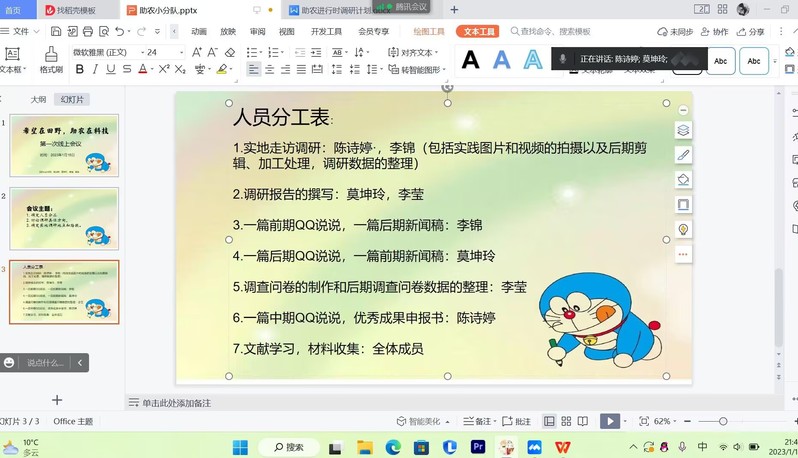Set paragraph to center alignment
The height and width of the screenshot is (458, 798).
[270, 69]
